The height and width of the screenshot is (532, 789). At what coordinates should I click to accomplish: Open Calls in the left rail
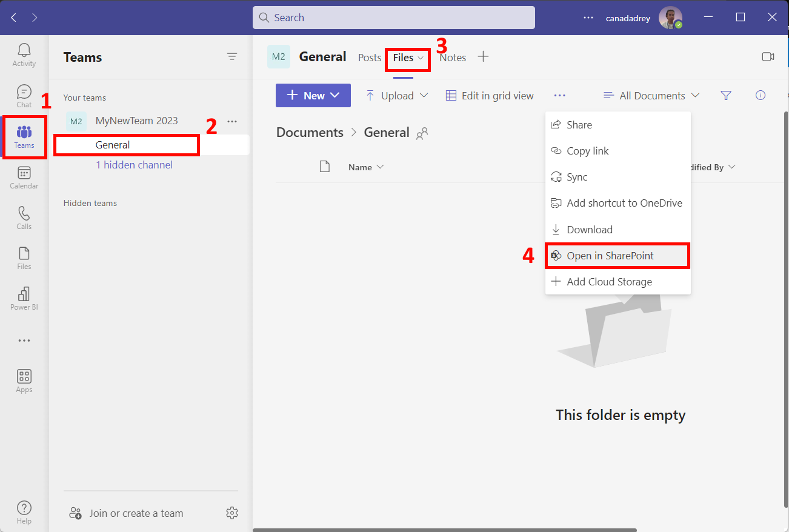coord(24,218)
